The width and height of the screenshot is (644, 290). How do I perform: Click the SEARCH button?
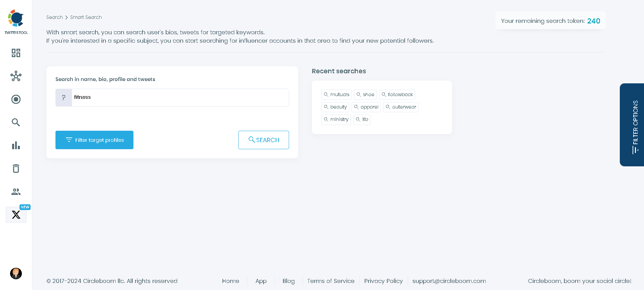(x=264, y=140)
